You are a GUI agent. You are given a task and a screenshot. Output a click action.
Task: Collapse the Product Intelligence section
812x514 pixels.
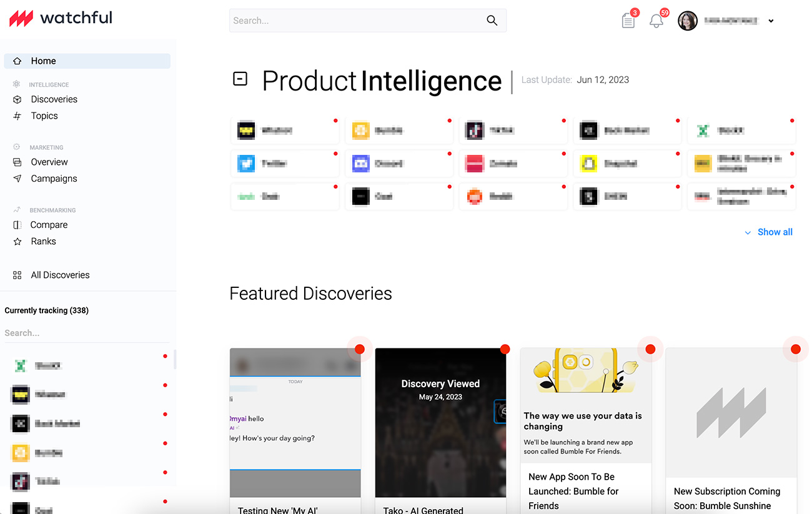click(x=240, y=79)
